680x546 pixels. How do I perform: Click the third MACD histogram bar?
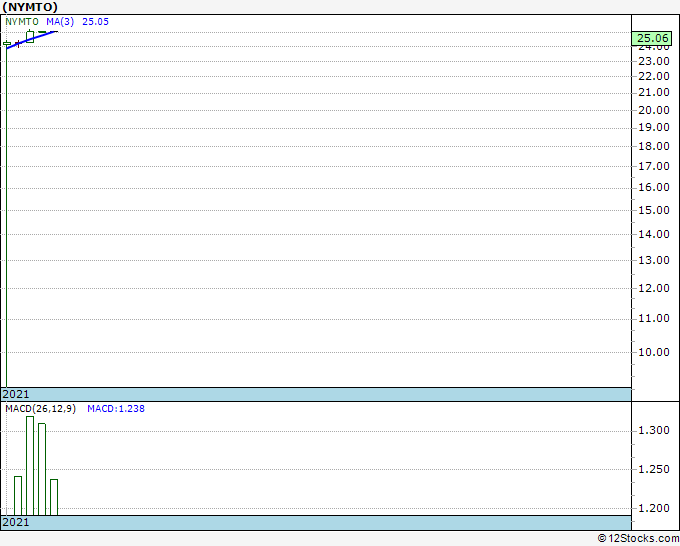(42, 470)
